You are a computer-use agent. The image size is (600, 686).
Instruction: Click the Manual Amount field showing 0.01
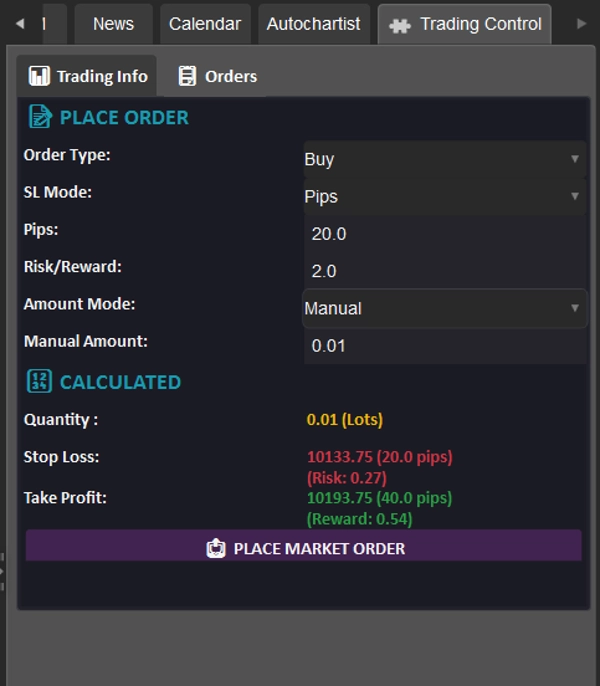click(x=445, y=346)
